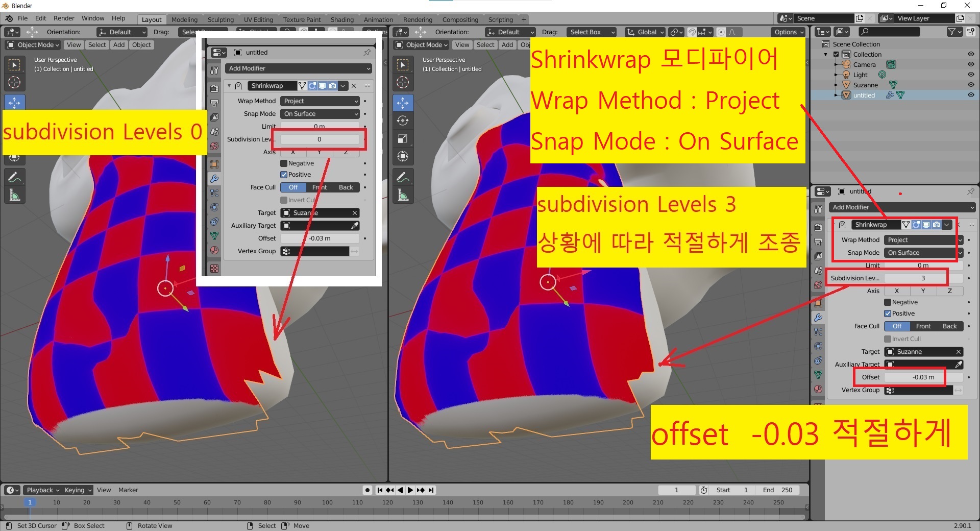Open Wrap Method dropdown in right panel
Viewport: 980px width, 531px height.
click(x=924, y=240)
